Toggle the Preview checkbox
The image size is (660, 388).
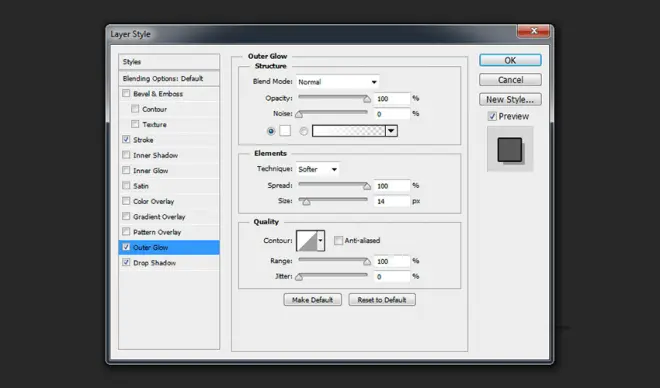[x=492, y=116]
